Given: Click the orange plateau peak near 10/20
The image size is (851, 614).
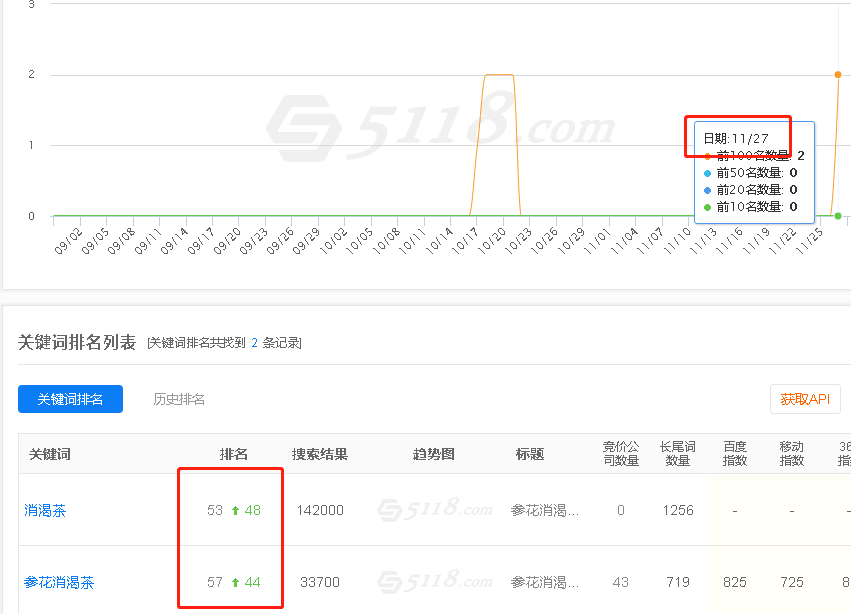Looking at the screenshot, I should tap(498, 75).
